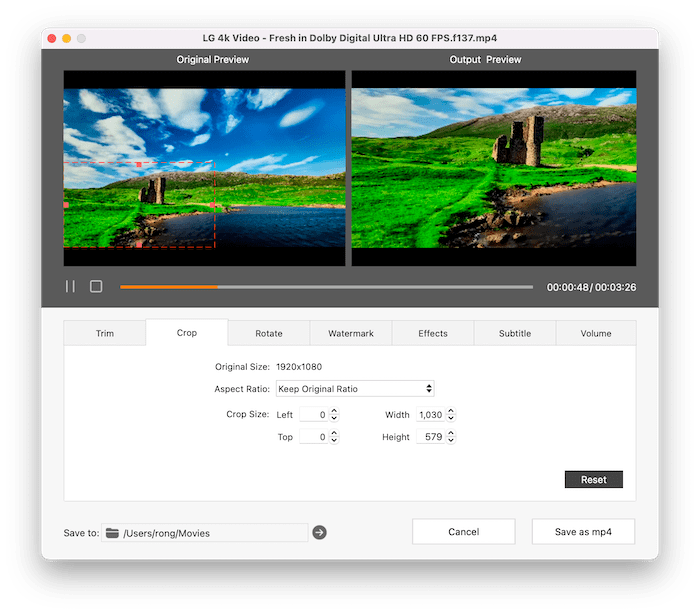Pause the video playback
The height and width of the screenshot is (614, 700).
point(70,287)
